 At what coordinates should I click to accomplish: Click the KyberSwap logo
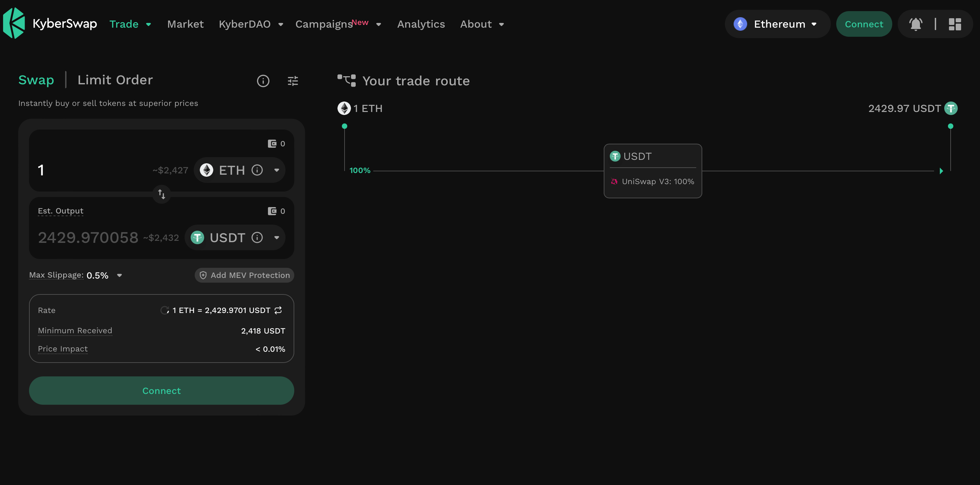tap(50, 24)
